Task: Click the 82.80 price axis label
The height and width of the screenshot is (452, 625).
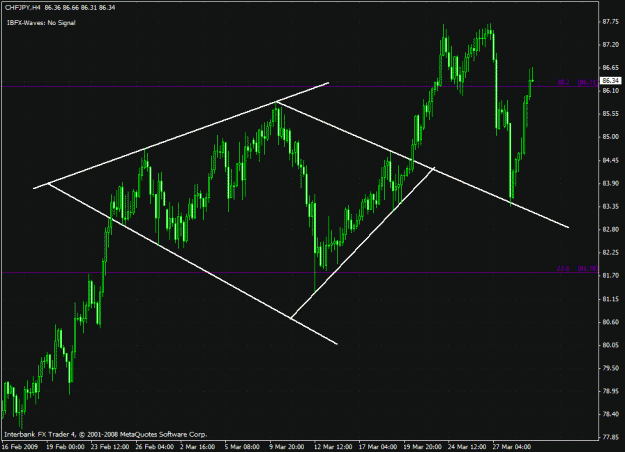Action: pos(611,229)
